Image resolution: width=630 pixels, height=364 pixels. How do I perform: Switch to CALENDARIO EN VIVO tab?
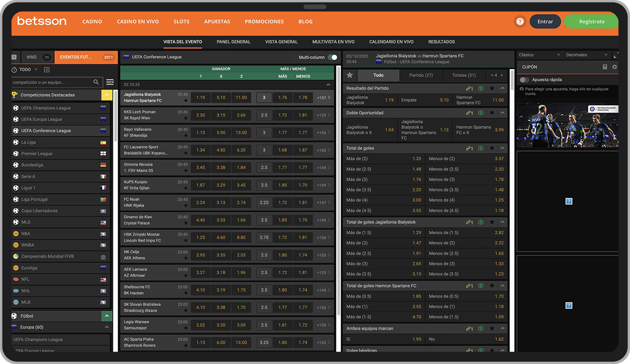[391, 42]
